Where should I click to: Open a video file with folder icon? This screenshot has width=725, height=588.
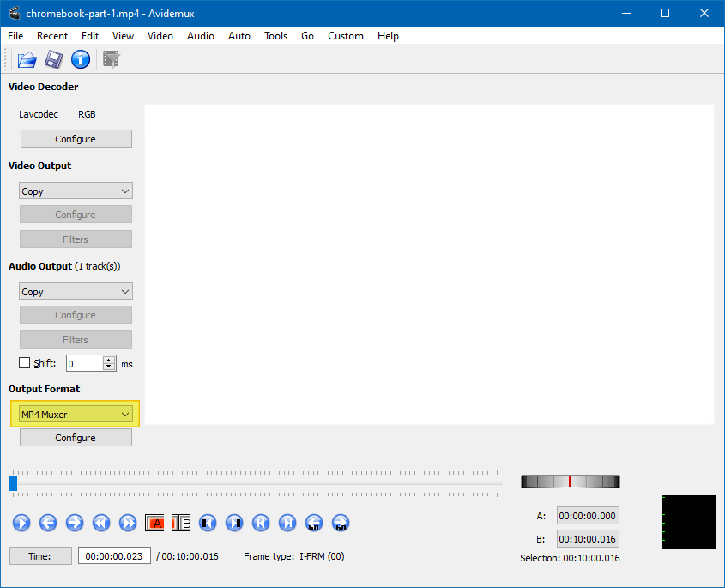[x=27, y=59]
